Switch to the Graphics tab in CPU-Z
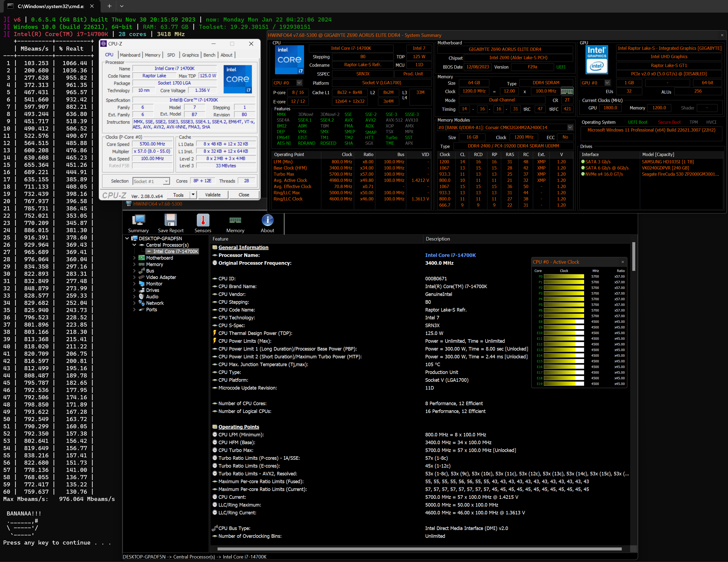Screen dimensions: 728x562 pyautogui.click(x=190, y=55)
